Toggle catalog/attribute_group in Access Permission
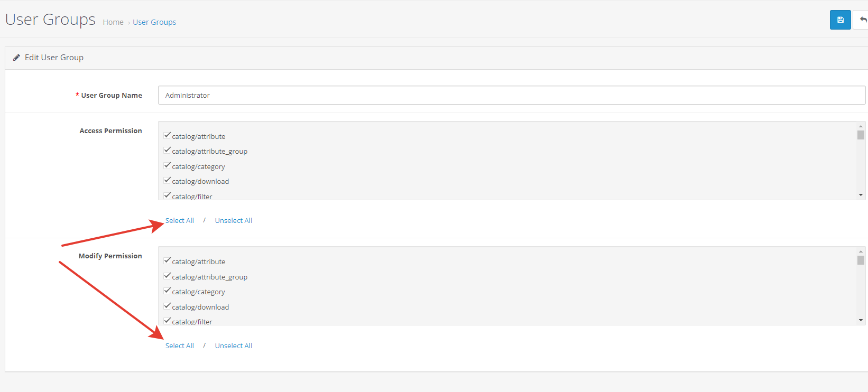This screenshot has width=868, height=392. (x=167, y=151)
